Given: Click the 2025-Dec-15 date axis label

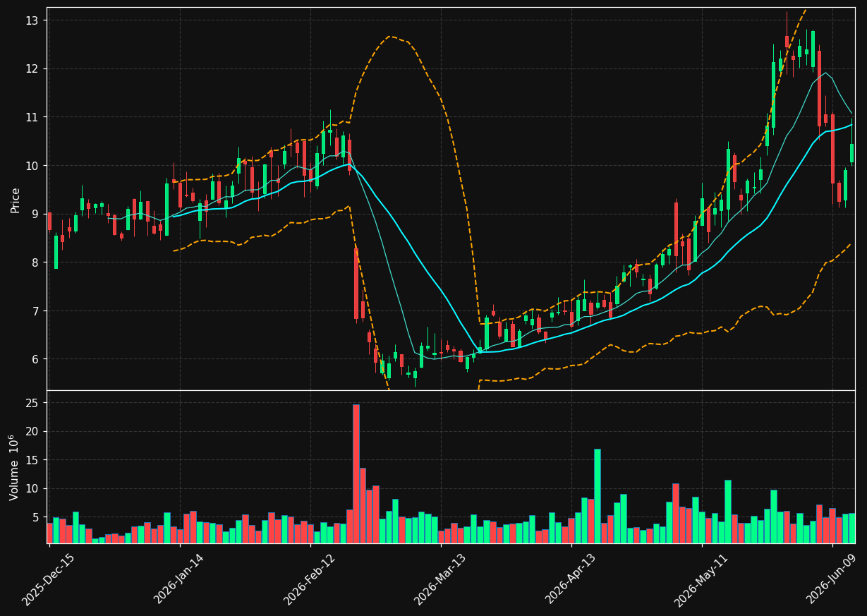Looking at the screenshot, I should click(49, 579).
